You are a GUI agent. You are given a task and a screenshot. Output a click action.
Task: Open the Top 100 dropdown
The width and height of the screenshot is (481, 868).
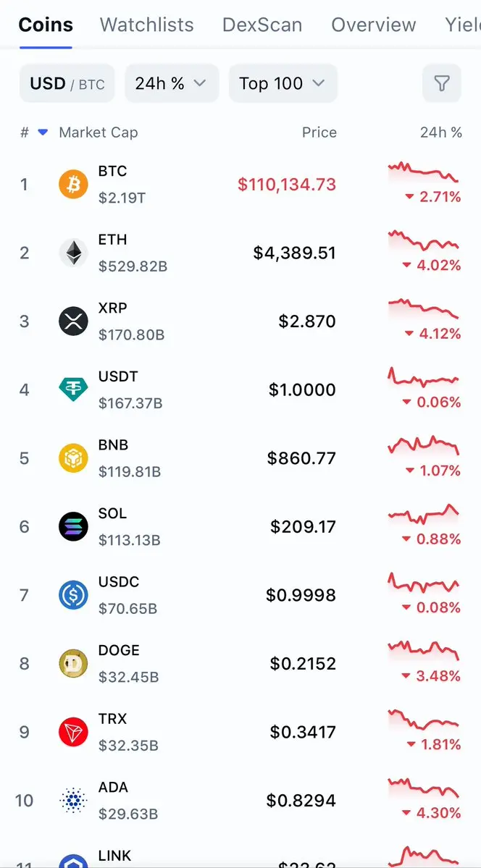click(283, 83)
